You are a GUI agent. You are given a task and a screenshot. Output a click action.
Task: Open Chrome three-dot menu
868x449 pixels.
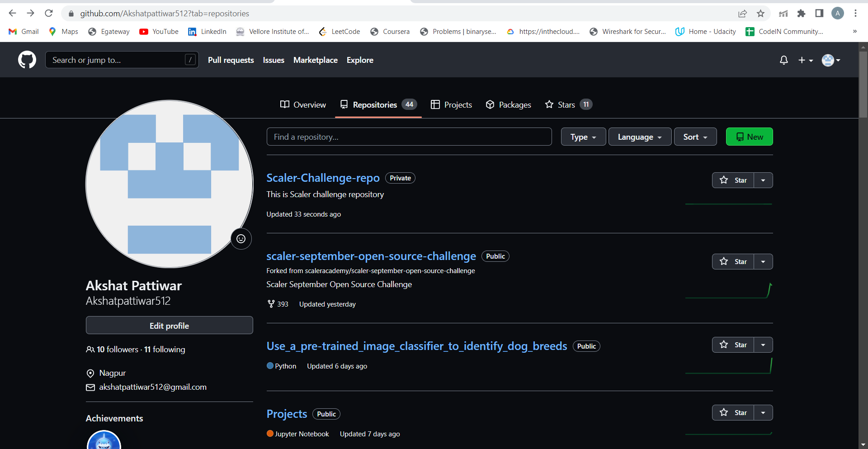[x=855, y=14]
